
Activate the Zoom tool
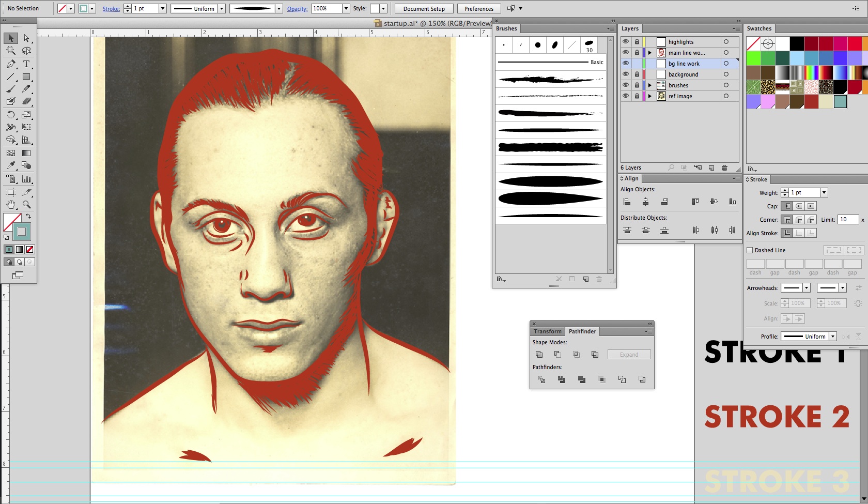click(26, 205)
